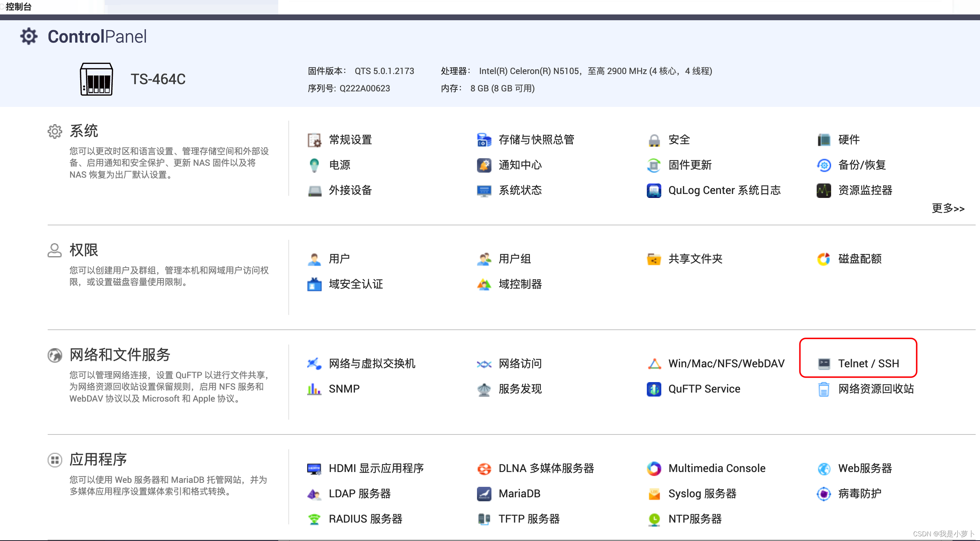This screenshot has width=980, height=541.
Task: Open the 网络和文件服务 category heading
Action: point(120,355)
